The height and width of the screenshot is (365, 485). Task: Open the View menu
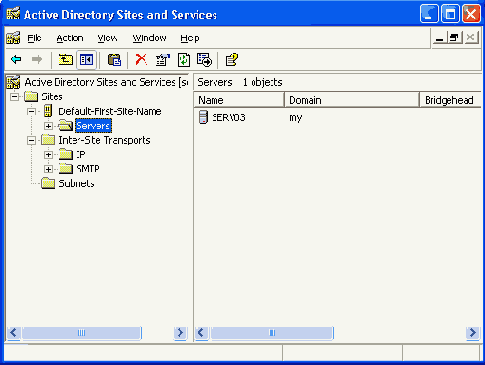(x=107, y=38)
